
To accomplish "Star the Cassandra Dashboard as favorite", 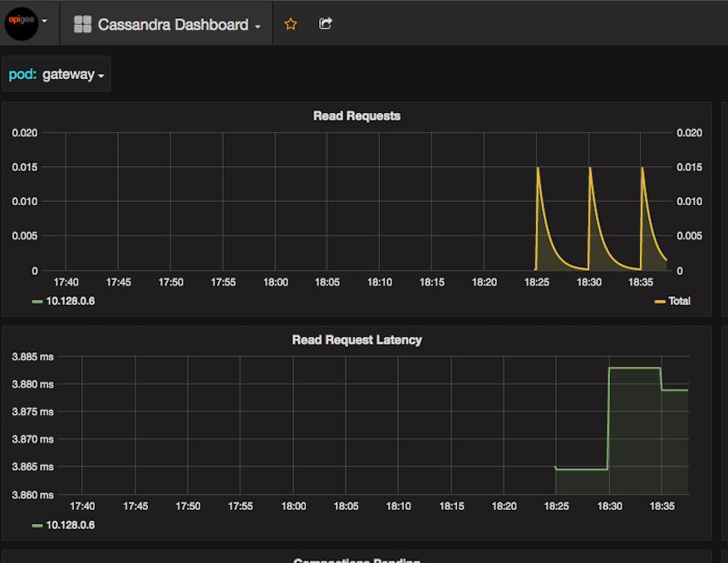I will [x=291, y=24].
